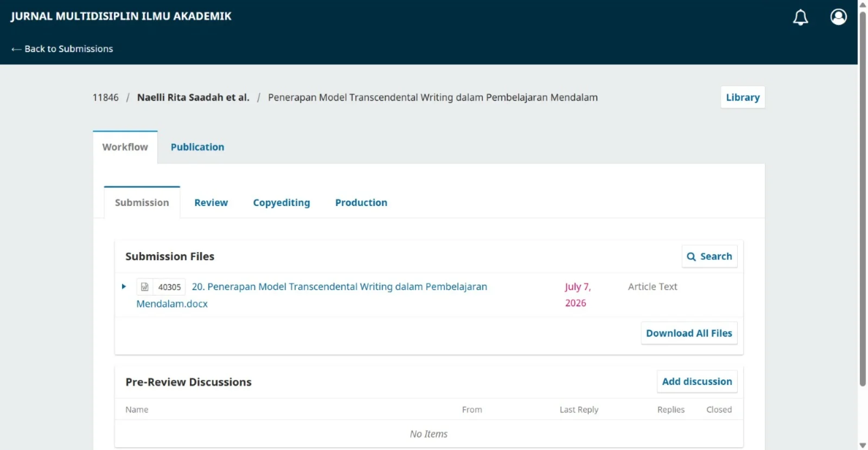Image resolution: width=868 pixels, height=450 pixels.
Task: Click the vertical page scrollbar
Action: click(x=863, y=198)
